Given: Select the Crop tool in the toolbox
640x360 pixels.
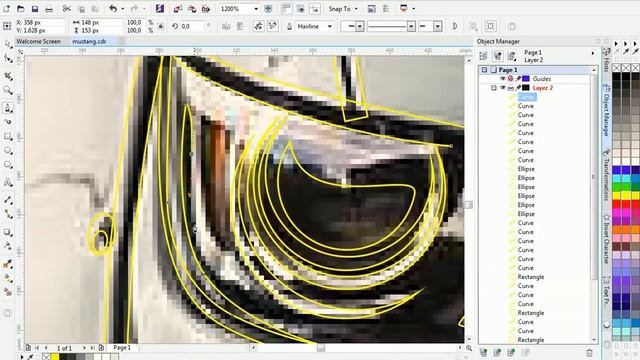Looking at the screenshot, I should [8, 76].
